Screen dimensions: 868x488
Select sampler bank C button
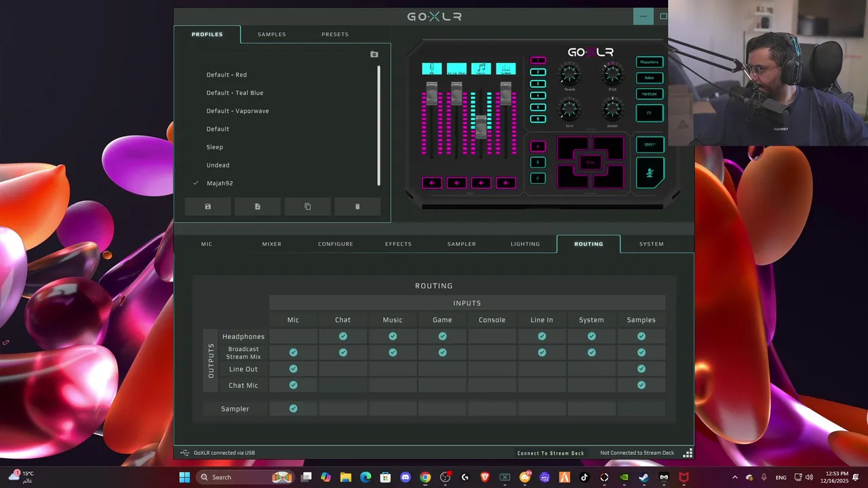point(538,178)
